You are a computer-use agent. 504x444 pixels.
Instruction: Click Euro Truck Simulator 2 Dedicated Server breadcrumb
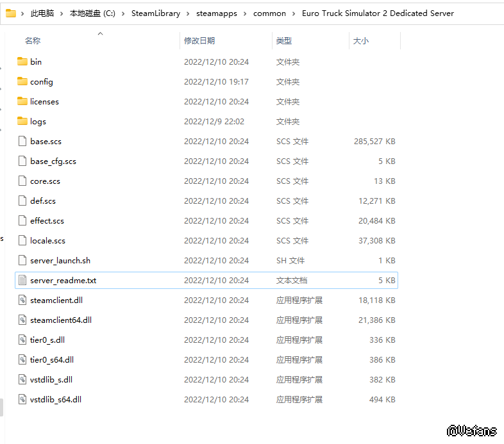(x=378, y=13)
